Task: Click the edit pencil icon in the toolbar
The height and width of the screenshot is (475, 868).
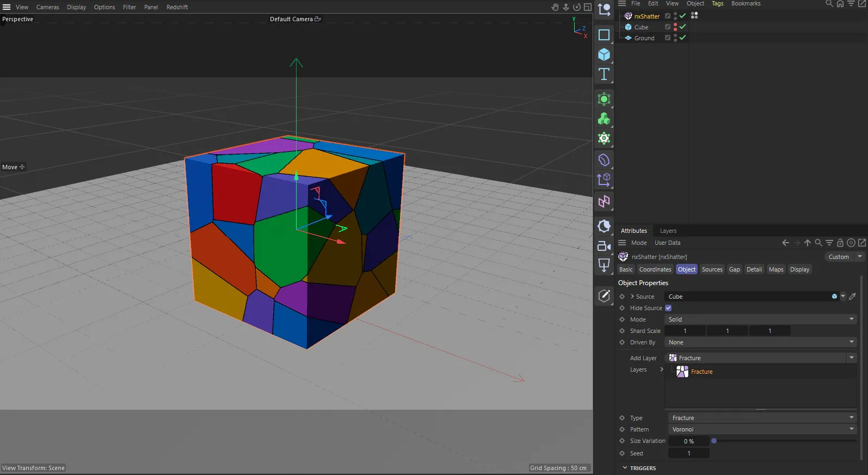Action: click(x=604, y=295)
